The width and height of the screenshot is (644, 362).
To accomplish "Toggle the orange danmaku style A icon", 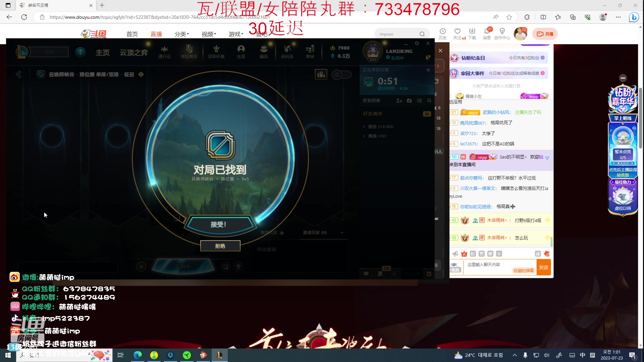I will point(464,254).
